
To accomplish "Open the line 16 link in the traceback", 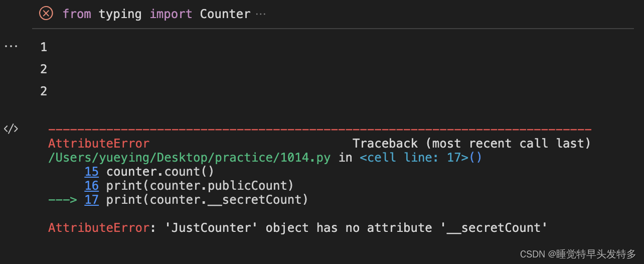I will [x=91, y=186].
